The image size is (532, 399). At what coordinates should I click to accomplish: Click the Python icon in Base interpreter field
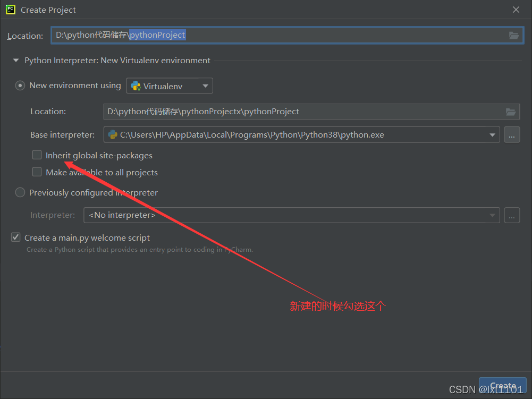[x=112, y=134]
